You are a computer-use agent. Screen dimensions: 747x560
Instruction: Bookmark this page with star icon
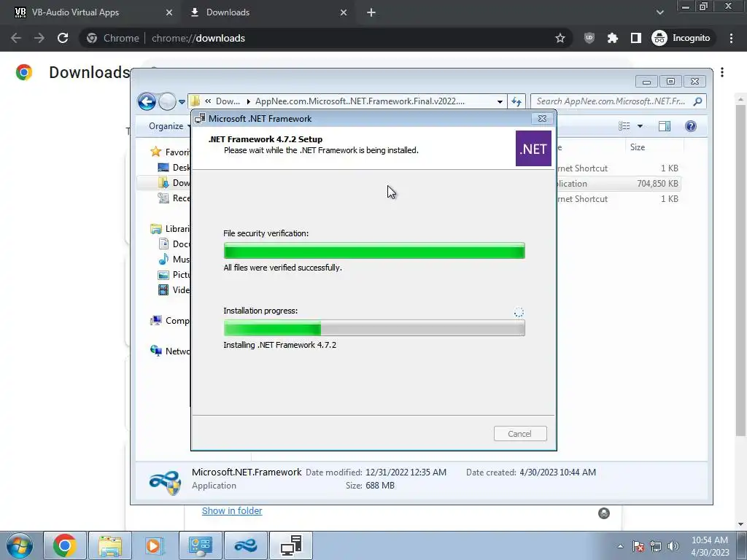coord(560,38)
